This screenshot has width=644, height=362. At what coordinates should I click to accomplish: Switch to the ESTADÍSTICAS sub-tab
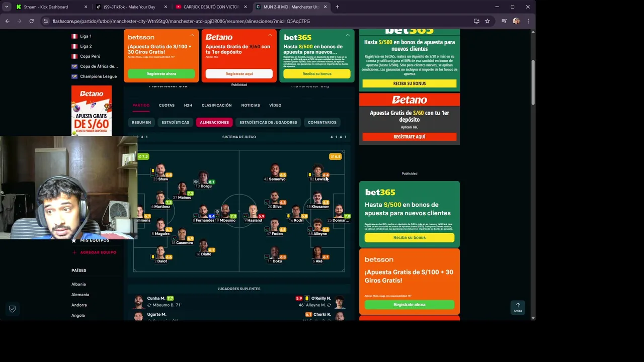pos(176,122)
